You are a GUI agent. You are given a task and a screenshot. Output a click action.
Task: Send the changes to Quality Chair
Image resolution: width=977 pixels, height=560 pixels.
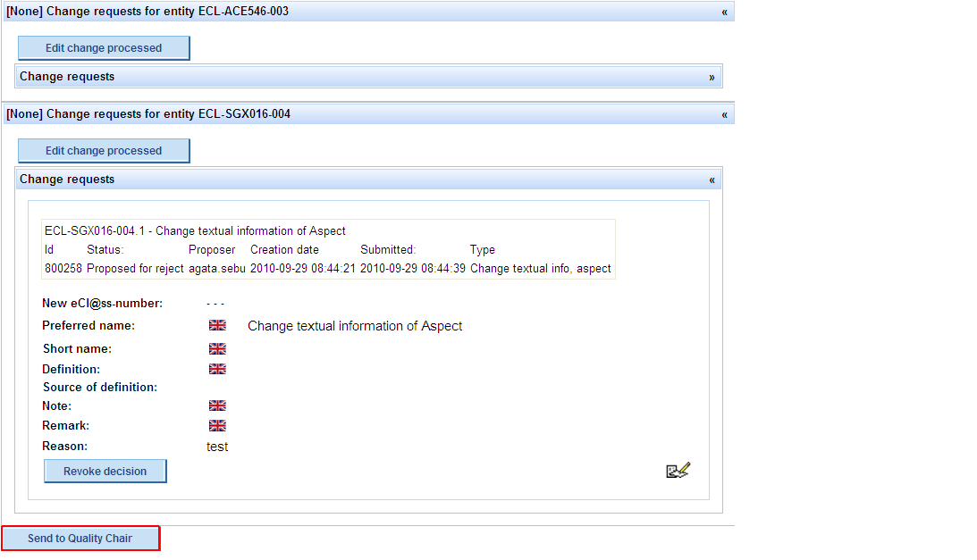[80, 539]
